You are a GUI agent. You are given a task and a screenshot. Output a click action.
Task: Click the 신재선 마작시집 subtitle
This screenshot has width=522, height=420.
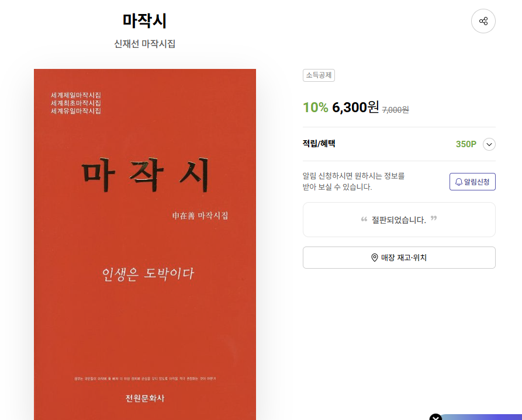[144, 44]
